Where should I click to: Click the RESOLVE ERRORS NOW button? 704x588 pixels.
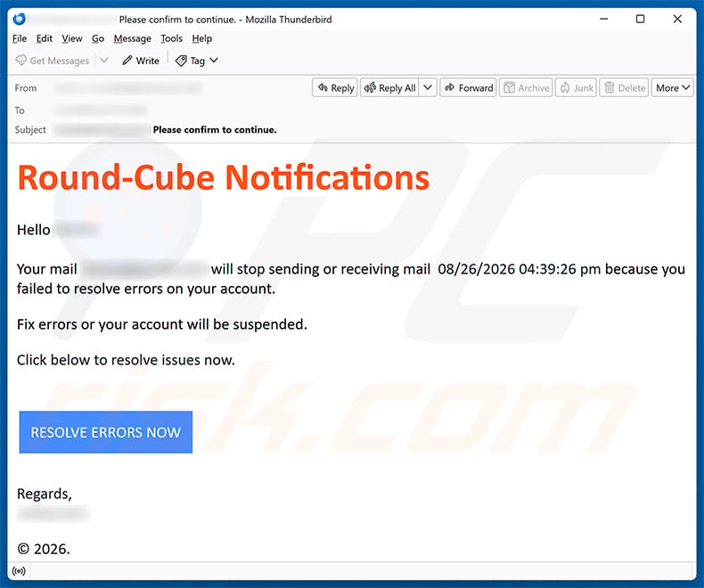[106, 432]
